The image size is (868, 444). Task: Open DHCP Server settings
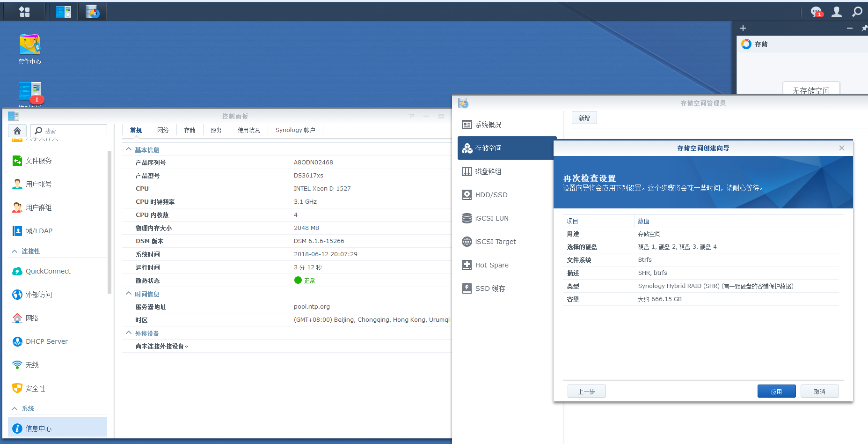tap(58, 341)
